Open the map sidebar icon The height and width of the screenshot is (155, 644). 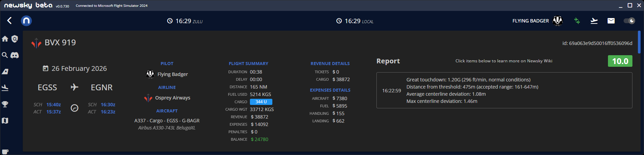point(5,121)
